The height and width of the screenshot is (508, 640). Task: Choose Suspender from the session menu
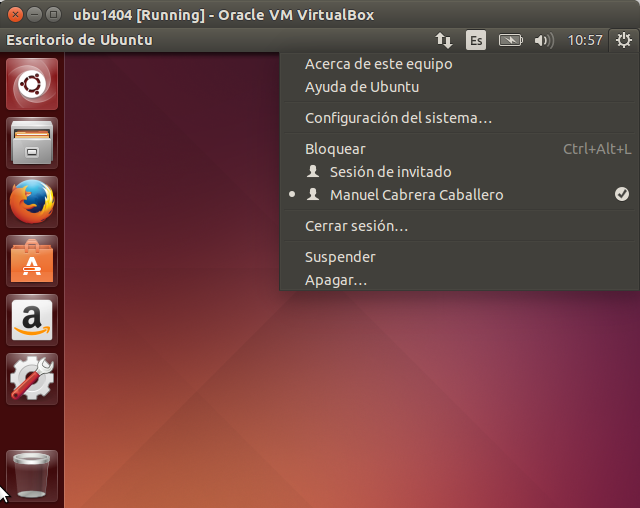[x=459, y=257]
